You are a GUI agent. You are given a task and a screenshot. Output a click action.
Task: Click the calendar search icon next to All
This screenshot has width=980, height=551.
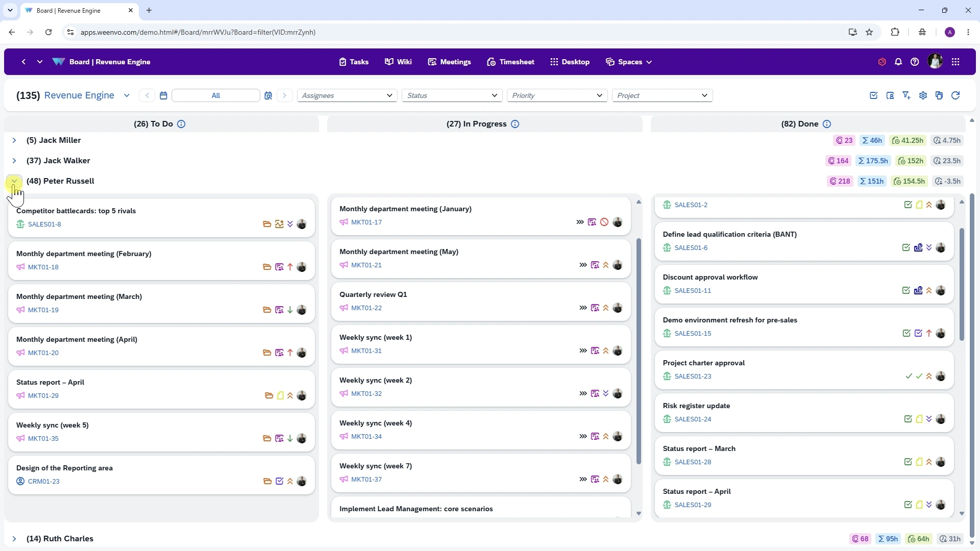(268, 95)
